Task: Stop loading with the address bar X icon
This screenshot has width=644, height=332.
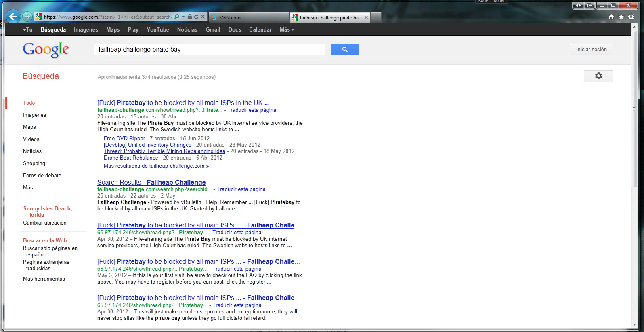Action: tap(203, 17)
